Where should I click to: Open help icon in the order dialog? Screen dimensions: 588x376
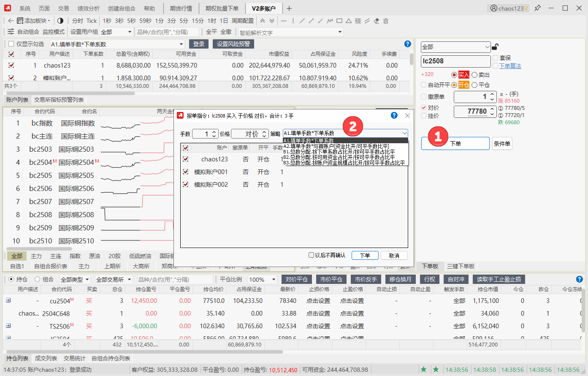394,115
